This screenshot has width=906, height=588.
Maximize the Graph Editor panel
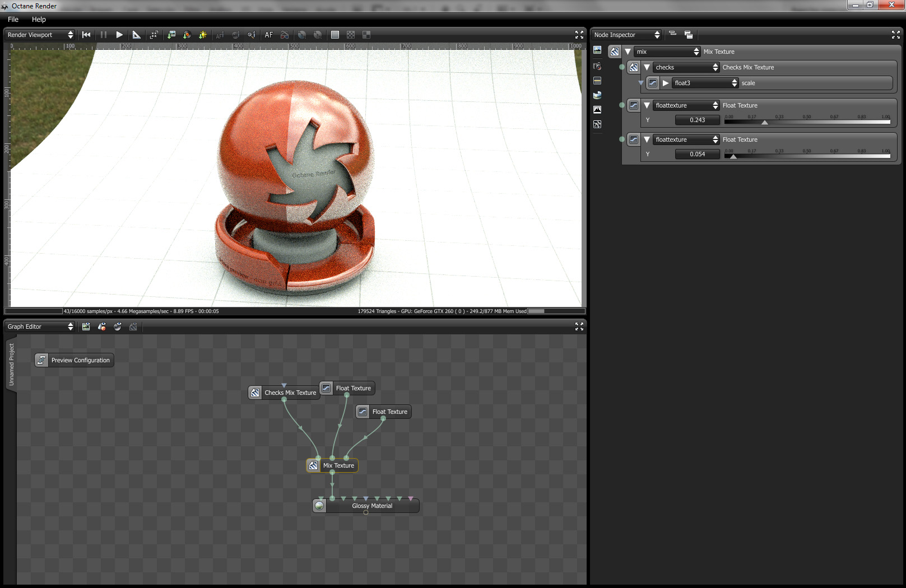pos(579,326)
